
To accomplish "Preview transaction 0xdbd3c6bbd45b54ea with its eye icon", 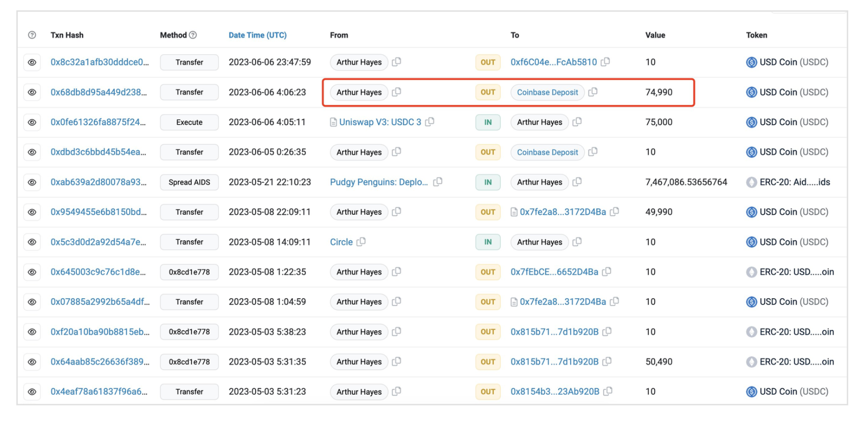I will coord(32,152).
